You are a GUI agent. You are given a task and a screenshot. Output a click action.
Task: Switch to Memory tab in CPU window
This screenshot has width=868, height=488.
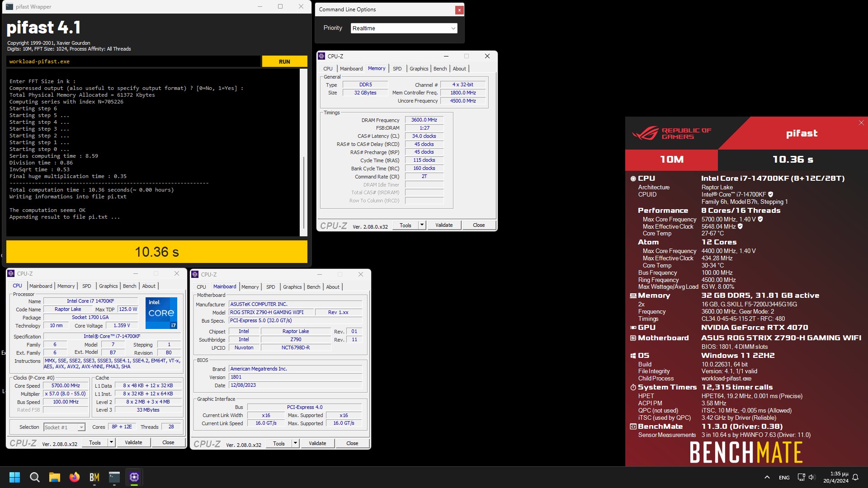[66, 286]
